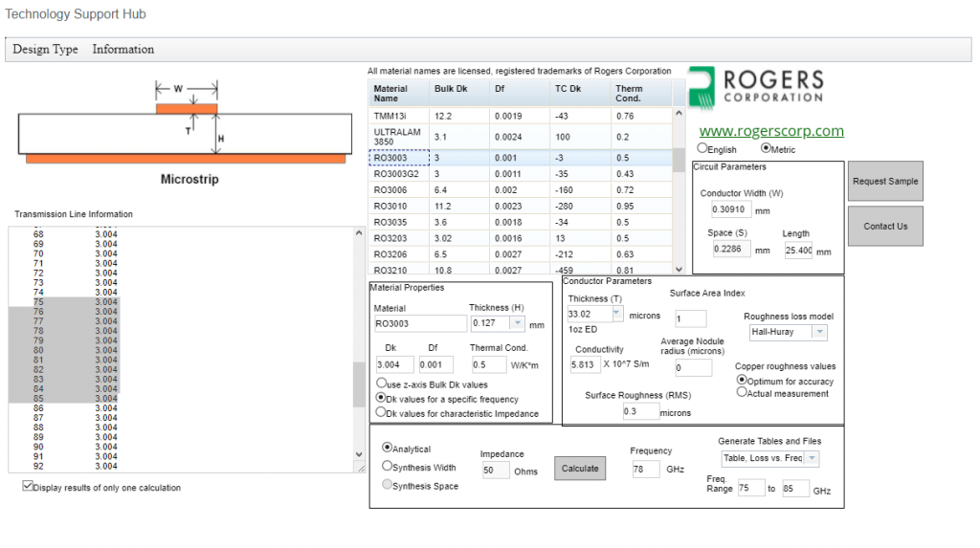980x548 pixels.
Task: Select 'Actual measurement' roughness option
Action: [x=742, y=392]
